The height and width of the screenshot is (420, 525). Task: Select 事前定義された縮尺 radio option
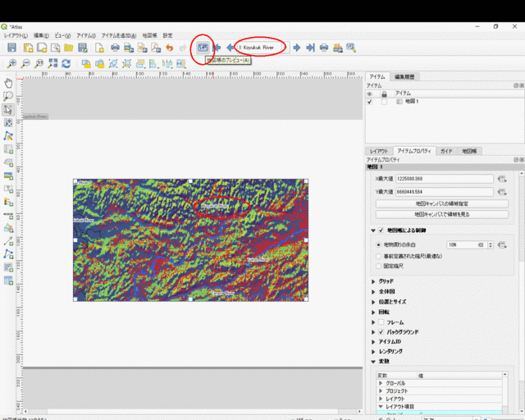coord(379,256)
